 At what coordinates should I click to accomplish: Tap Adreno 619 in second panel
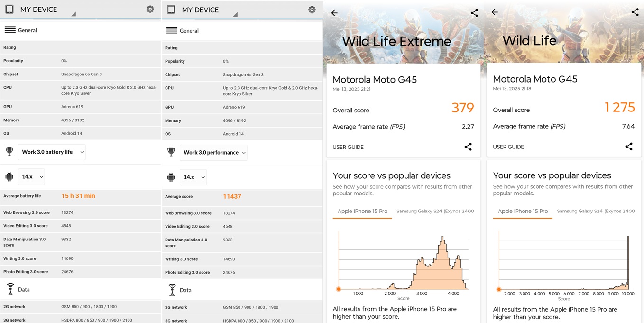click(234, 107)
